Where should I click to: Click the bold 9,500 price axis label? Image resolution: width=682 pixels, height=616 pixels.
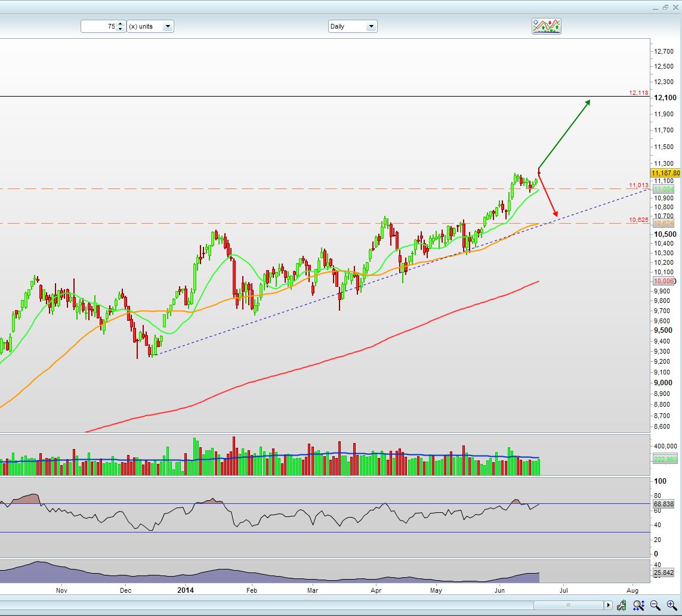point(664,330)
